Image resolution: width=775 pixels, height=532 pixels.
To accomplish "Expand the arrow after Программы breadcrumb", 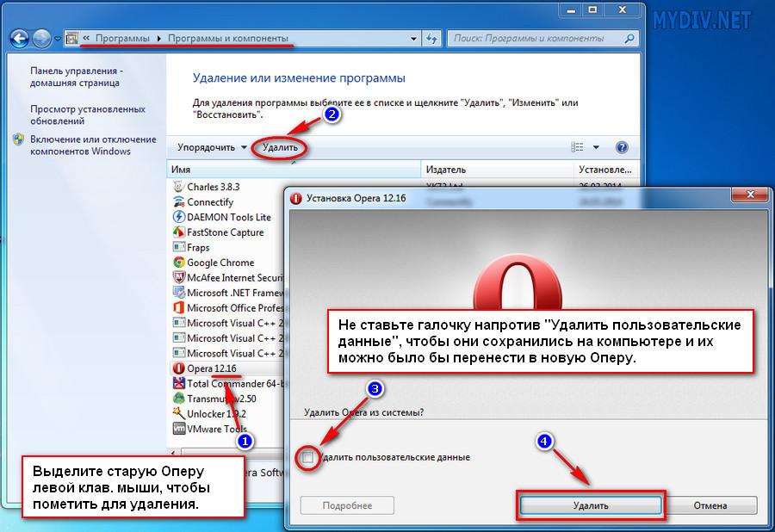I will pyautogui.click(x=158, y=38).
